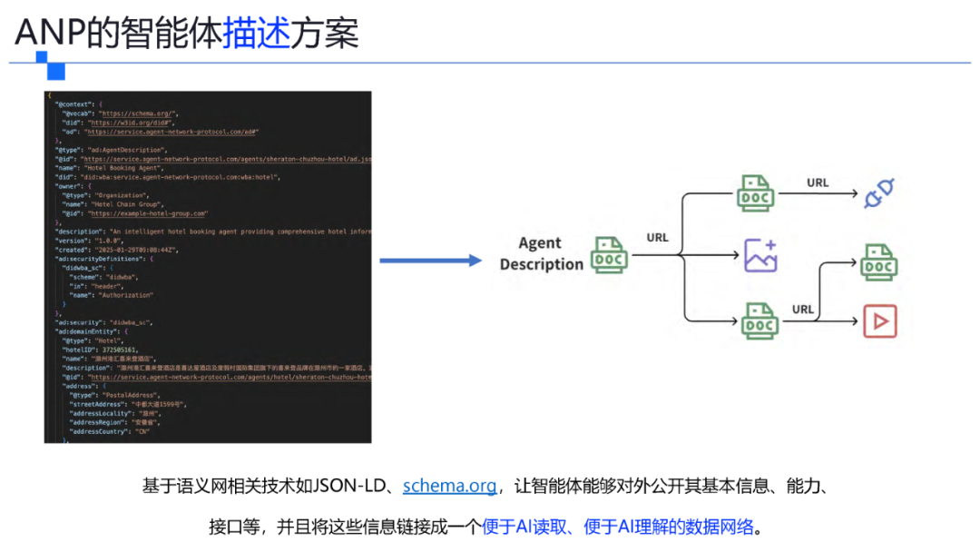This screenshot has height=552, width=980.
Task: Open the https://w3id.org/did# link in code
Action: (131, 123)
